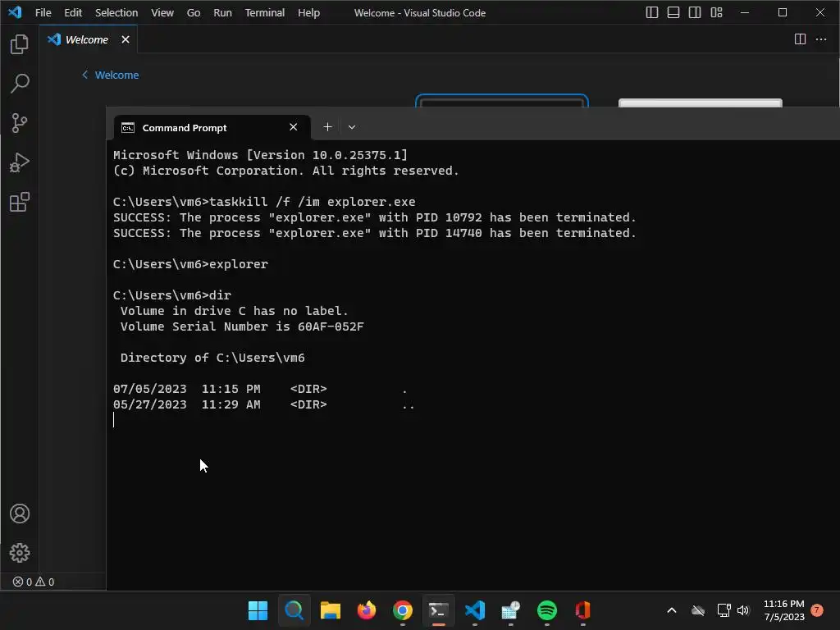Open the Notepad taskbar icon
This screenshot has width=840, height=630.
510,610
